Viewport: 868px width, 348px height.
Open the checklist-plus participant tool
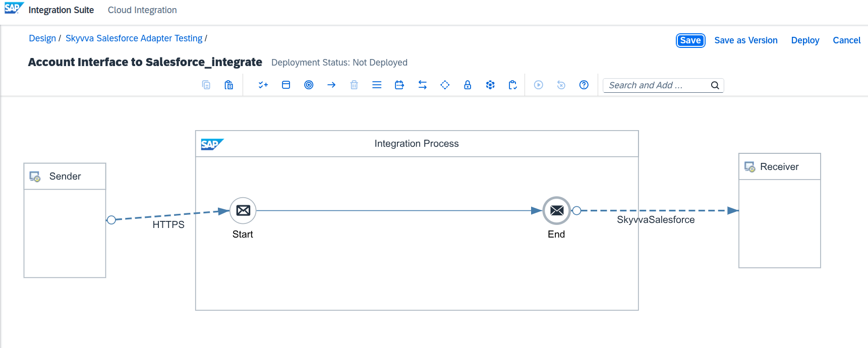pos(263,85)
